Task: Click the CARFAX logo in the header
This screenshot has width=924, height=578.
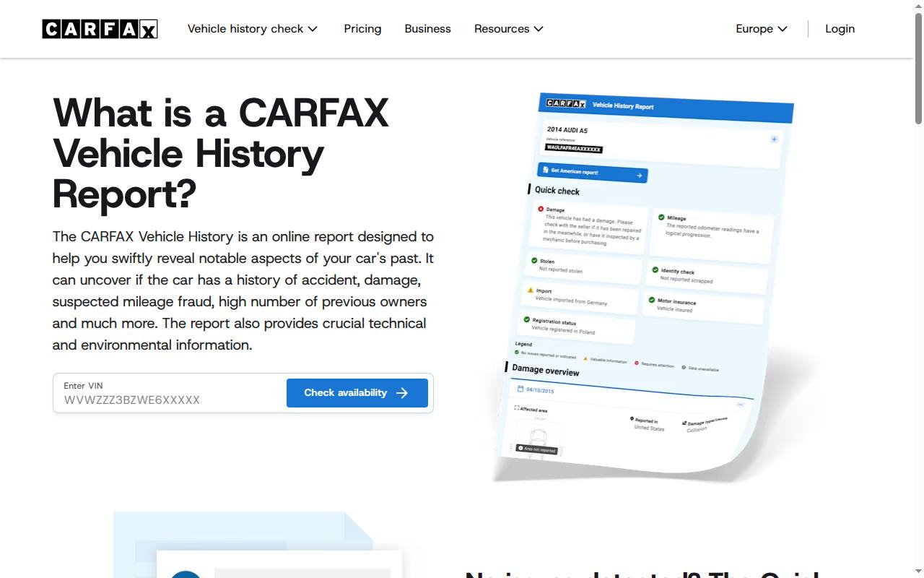Action: [x=100, y=29]
